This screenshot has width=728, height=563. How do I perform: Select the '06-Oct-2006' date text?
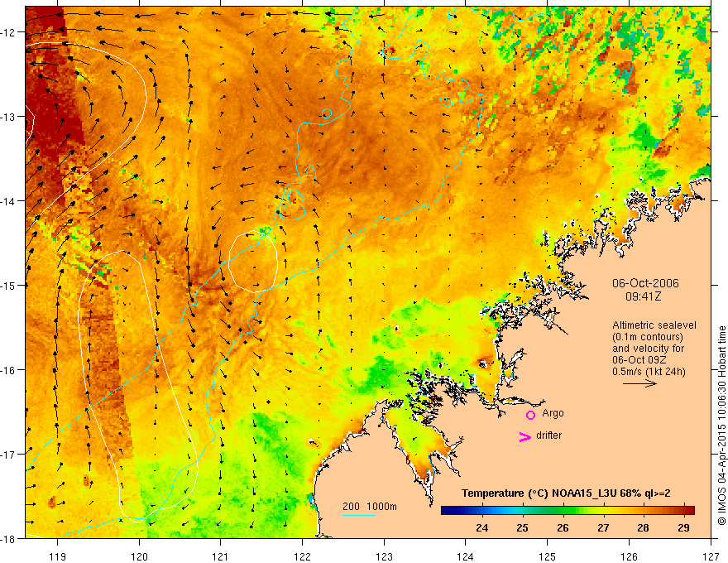[x=645, y=283]
